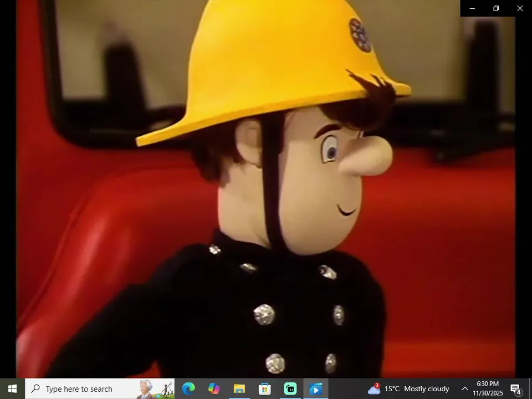
Task: Click the Show Desktop sliver at the taskbar edge
Action: (530, 389)
